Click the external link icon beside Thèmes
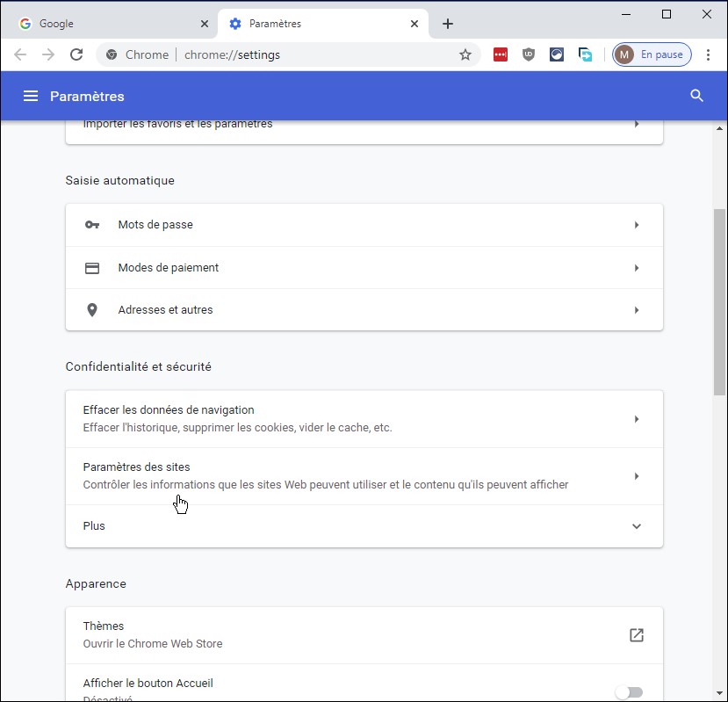Viewport: 728px width, 702px height. click(636, 634)
